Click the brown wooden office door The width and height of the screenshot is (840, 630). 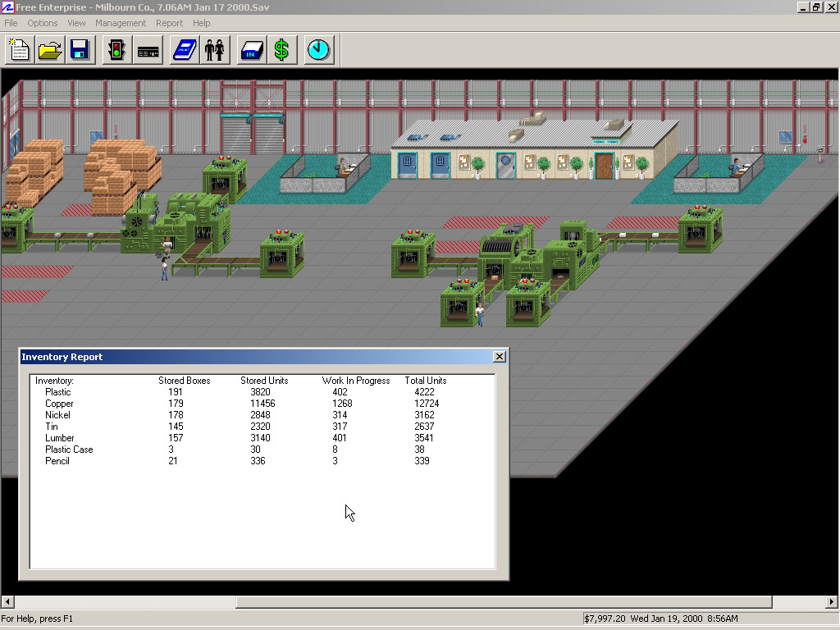604,166
